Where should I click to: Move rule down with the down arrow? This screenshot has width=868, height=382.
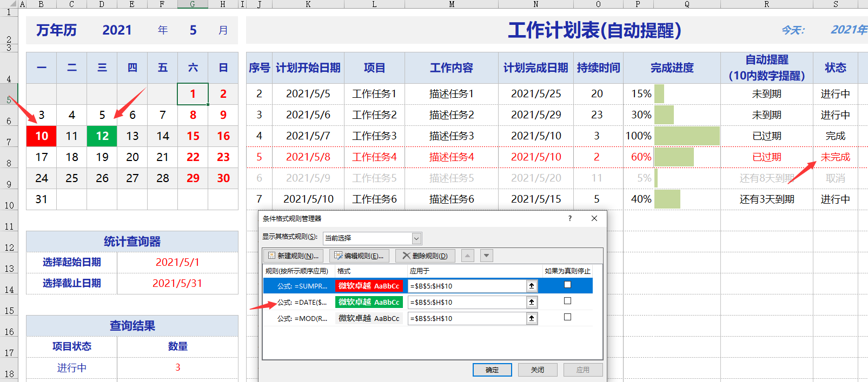tap(487, 256)
